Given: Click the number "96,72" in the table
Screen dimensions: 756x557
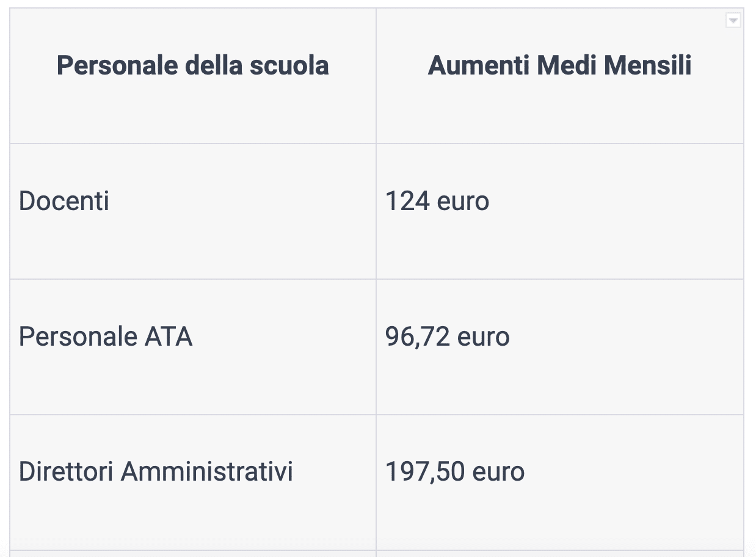Looking at the screenshot, I should click(x=418, y=337).
